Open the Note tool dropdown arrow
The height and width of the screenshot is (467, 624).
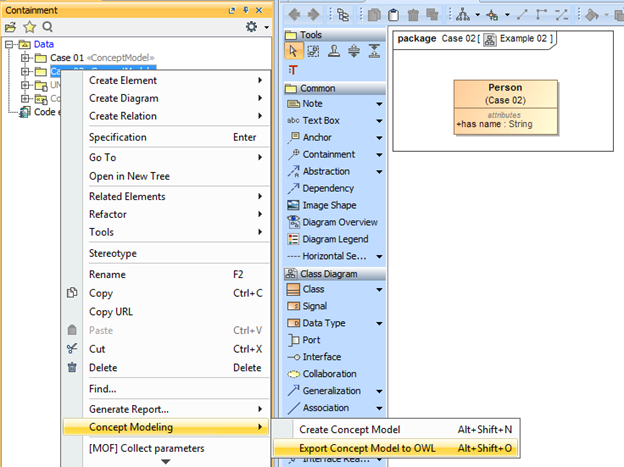[x=380, y=104]
